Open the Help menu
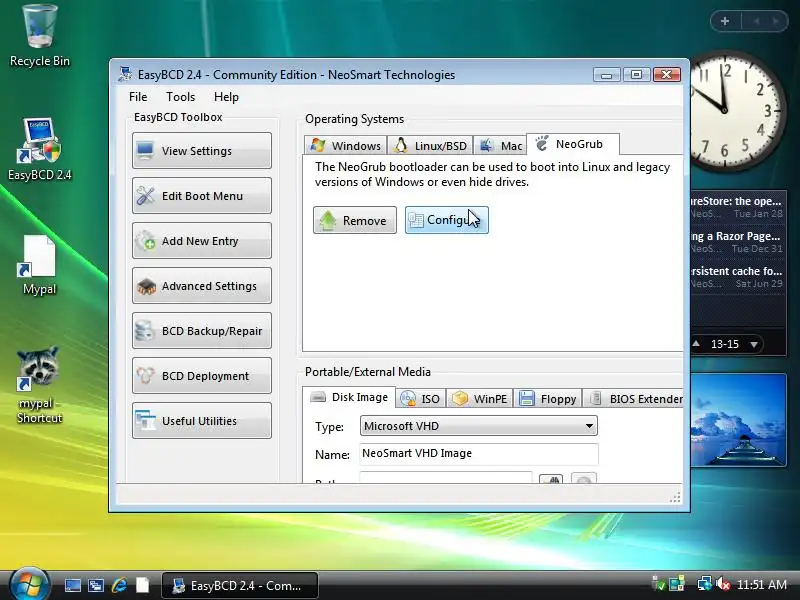 (x=226, y=97)
